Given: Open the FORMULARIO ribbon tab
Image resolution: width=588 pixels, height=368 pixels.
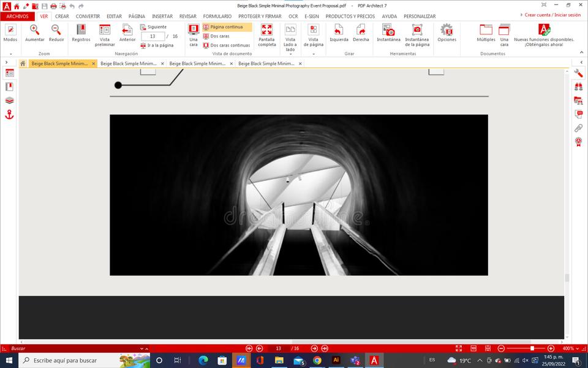Looking at the screenshot, I should click(x=217, y=16).
